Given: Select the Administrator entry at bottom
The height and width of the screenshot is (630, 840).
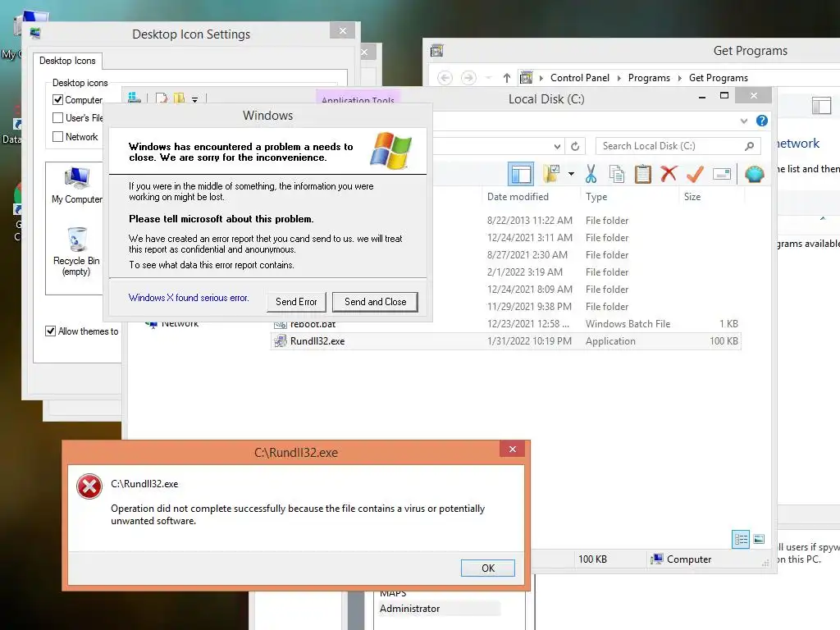Looking at the screenshot, I should coord(410,609).
